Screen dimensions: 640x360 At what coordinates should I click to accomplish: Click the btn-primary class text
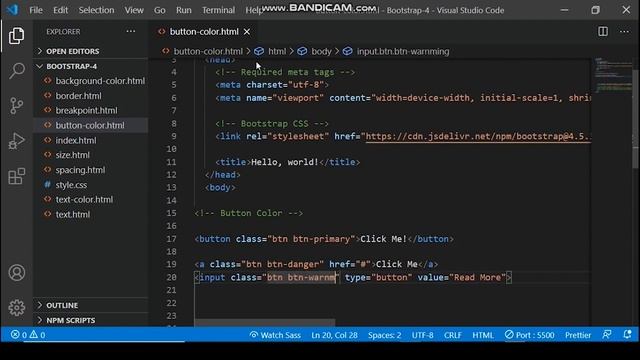click(x=321, y=239)
